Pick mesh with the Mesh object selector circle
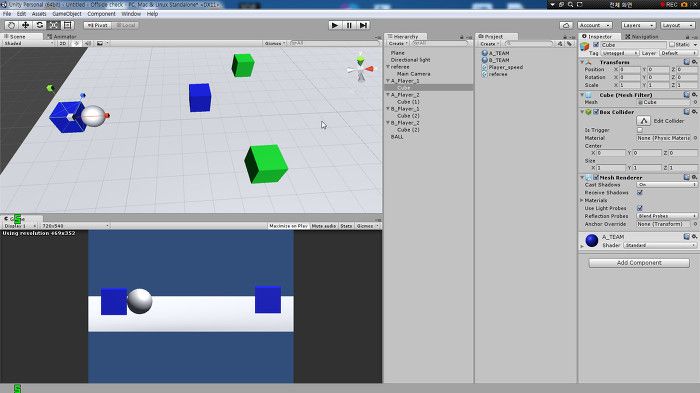The image size is (700, 393). [x=695, y=102]
